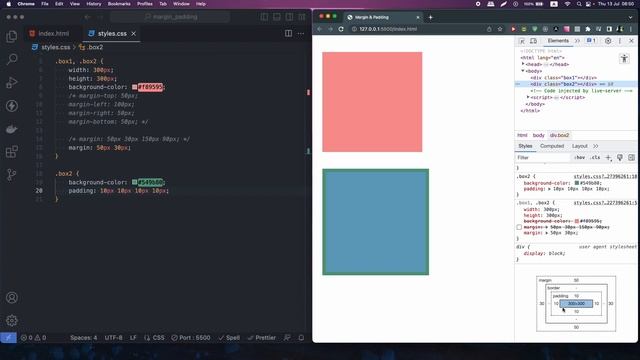Open the errors and warnings status item
Screen dimensions: 640x360
tap(33, 338)
